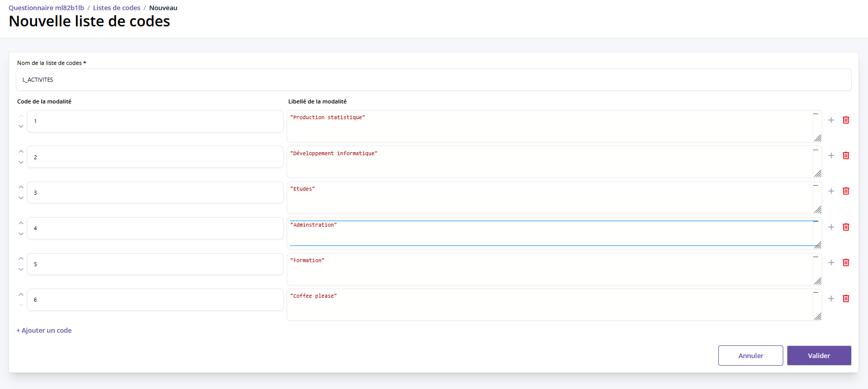Move code 3 down with arrow
Image resolution: width=868 pixels, height=389 pixels.
coord(21,198)
